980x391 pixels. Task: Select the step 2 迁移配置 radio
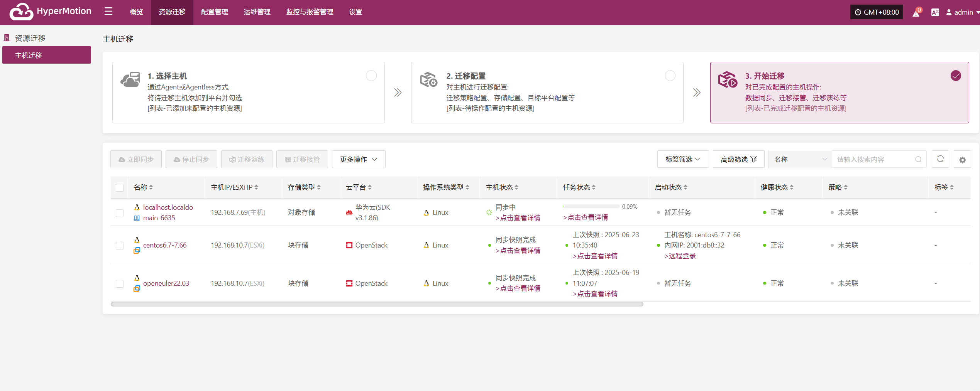[670, 76]
